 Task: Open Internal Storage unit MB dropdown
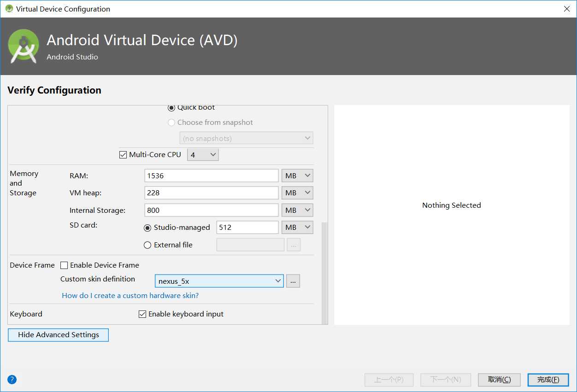(x=297, y=210)
